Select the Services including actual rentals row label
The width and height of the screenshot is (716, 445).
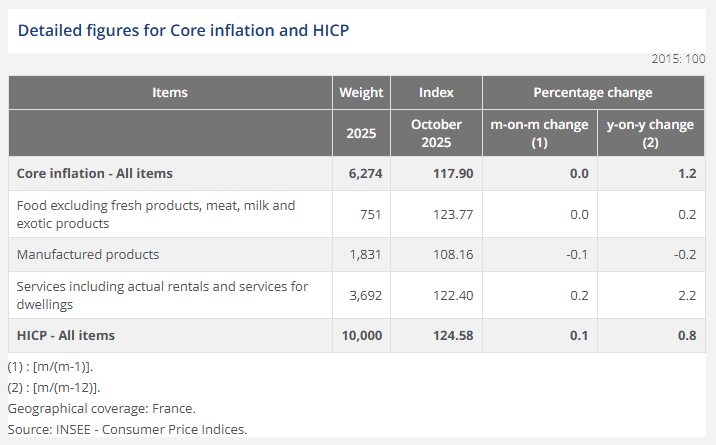click(x=162, y=295)
